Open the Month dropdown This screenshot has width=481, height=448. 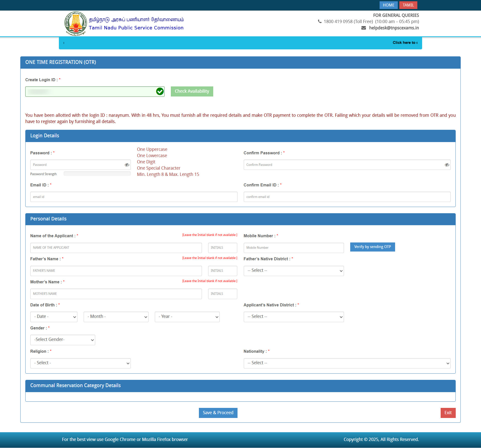coord(116,317)
